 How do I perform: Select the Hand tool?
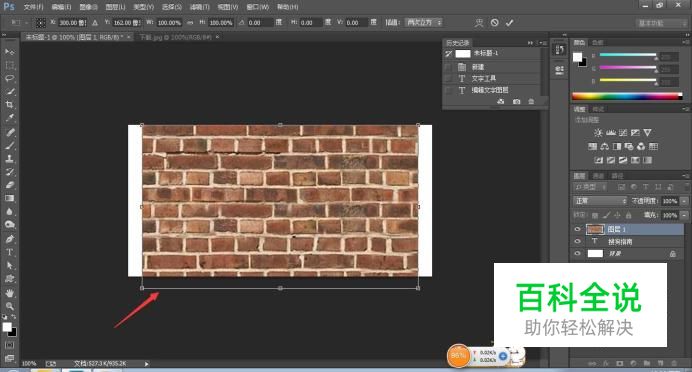[9, 293]
